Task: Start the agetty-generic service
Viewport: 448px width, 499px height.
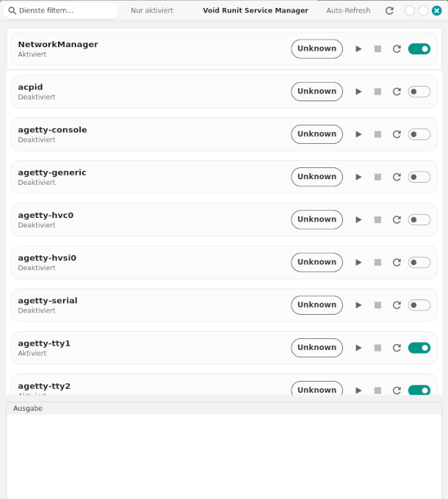Action: tap(358, 177)
